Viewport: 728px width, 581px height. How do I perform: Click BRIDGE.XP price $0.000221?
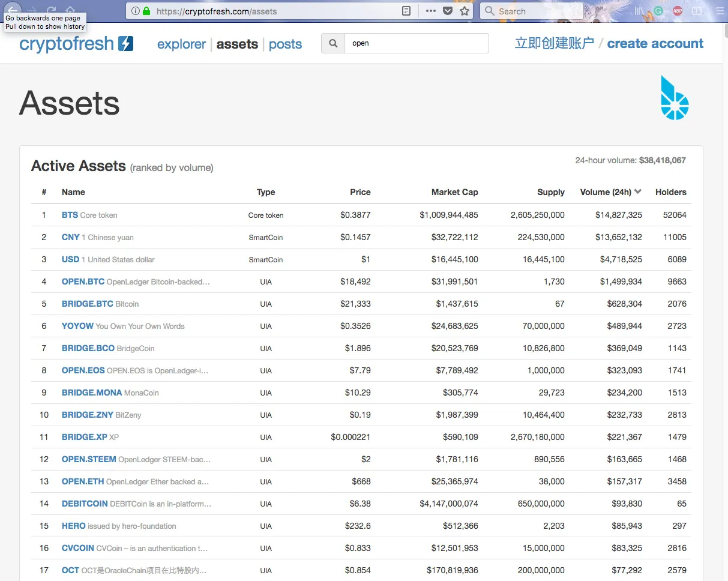click(x=350, y=437)
